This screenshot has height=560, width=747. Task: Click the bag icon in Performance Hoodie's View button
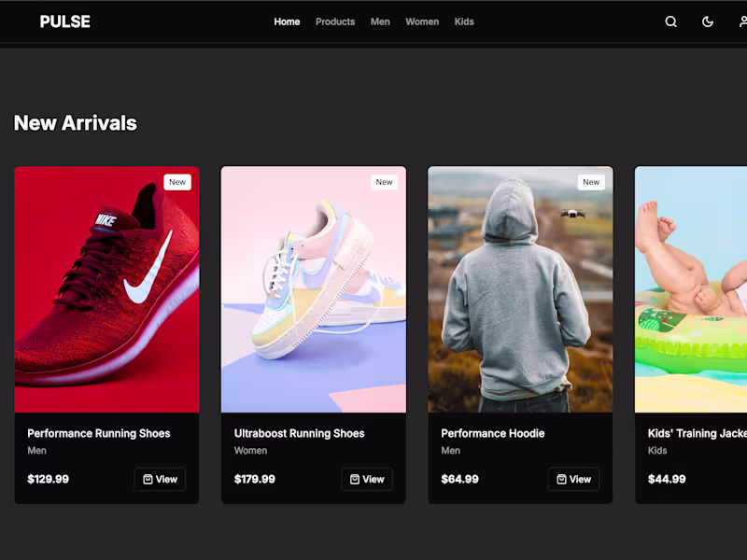coord(562,479)
